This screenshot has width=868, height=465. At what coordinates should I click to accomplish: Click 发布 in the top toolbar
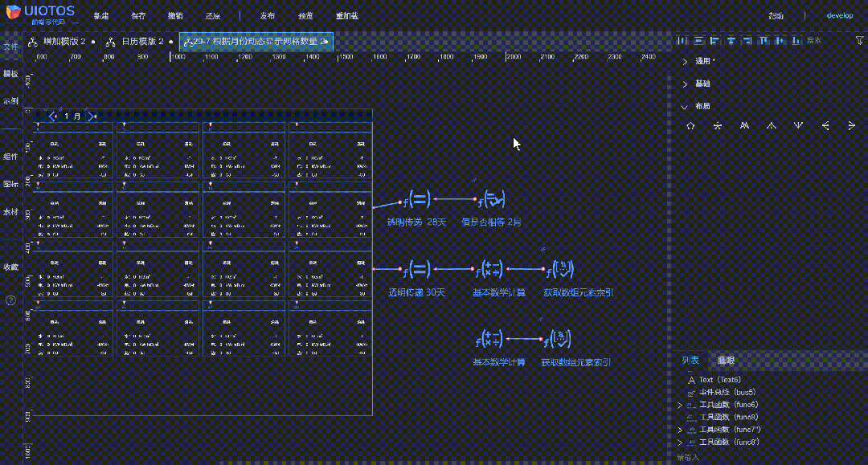(268, 16)
